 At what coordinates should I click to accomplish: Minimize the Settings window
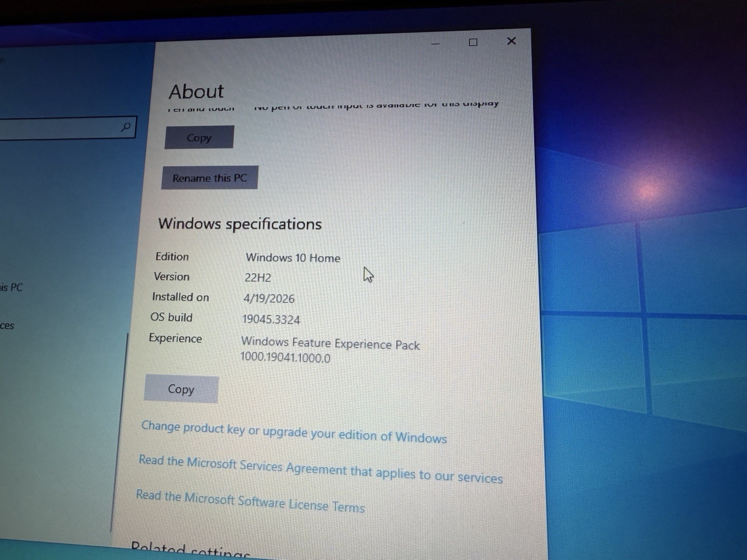tap(435, 43)
